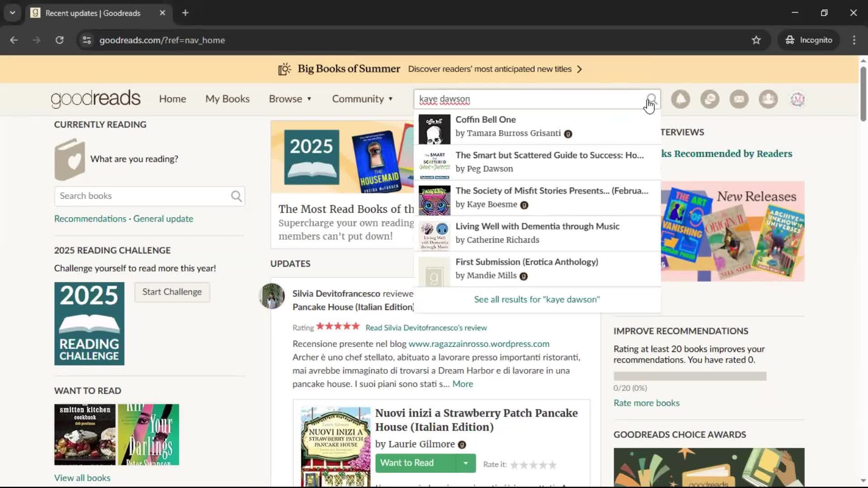The width and height of the screenshot is (868, 488).
Task: See all results for "kaye dawson"
Action: click(537, 300)
